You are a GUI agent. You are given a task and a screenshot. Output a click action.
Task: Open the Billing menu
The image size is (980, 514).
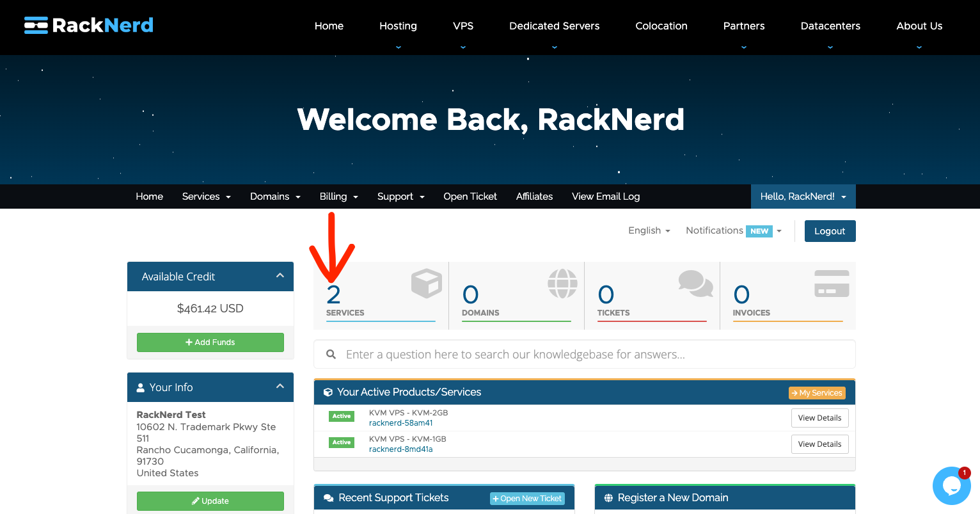[x=339, y=197]
